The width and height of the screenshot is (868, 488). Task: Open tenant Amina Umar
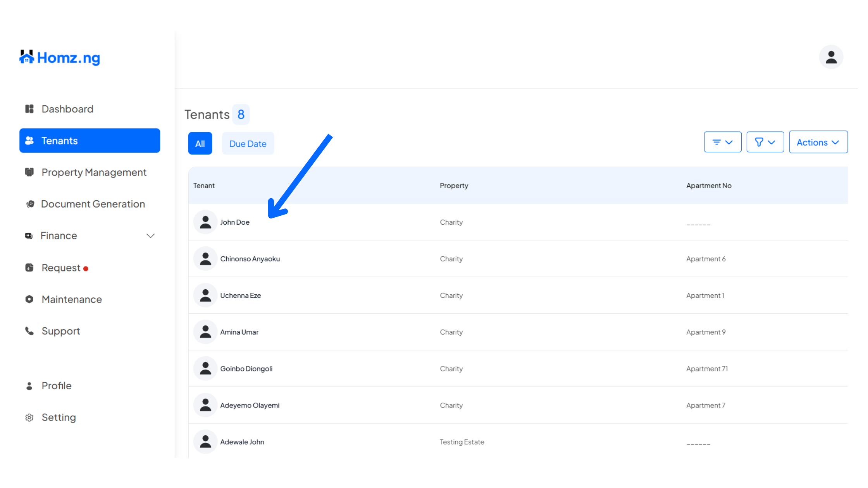click(239, 332)
